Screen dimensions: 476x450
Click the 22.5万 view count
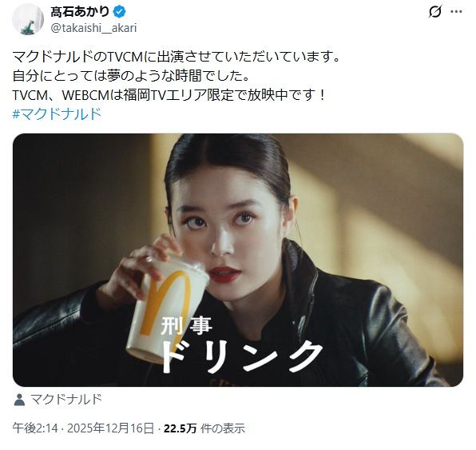click(x=180, y=428)
